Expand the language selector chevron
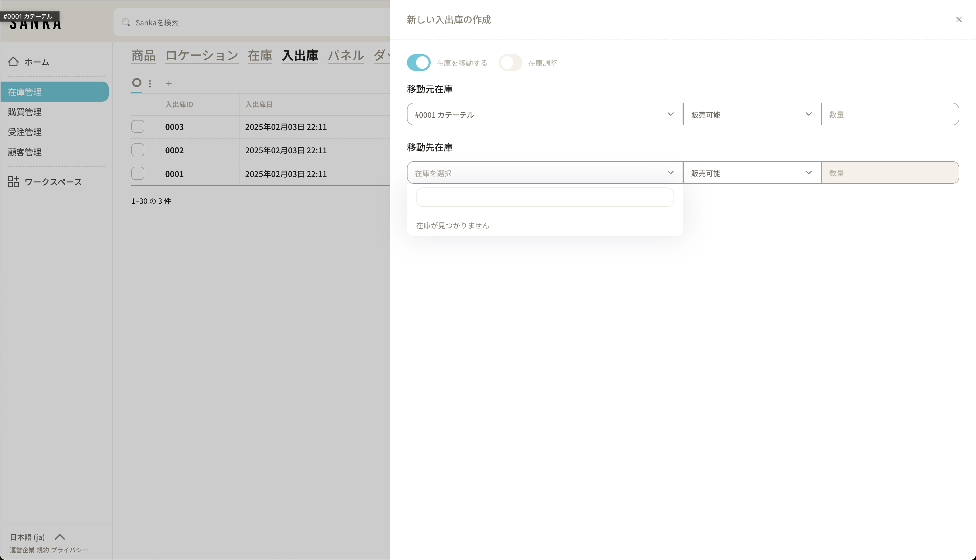 60,537
